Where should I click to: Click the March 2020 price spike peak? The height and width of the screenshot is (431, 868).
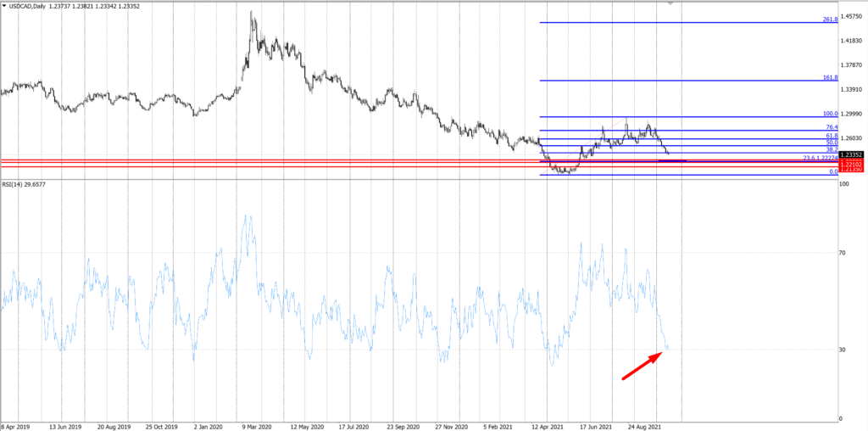pyautogui.click(x=252, y=15)
